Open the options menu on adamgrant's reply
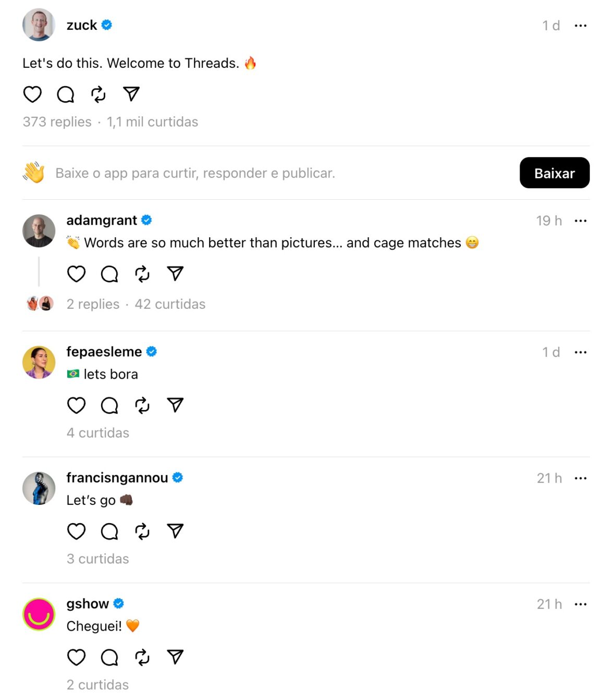This screenshot has width=615, height=700. pos(581,221)
